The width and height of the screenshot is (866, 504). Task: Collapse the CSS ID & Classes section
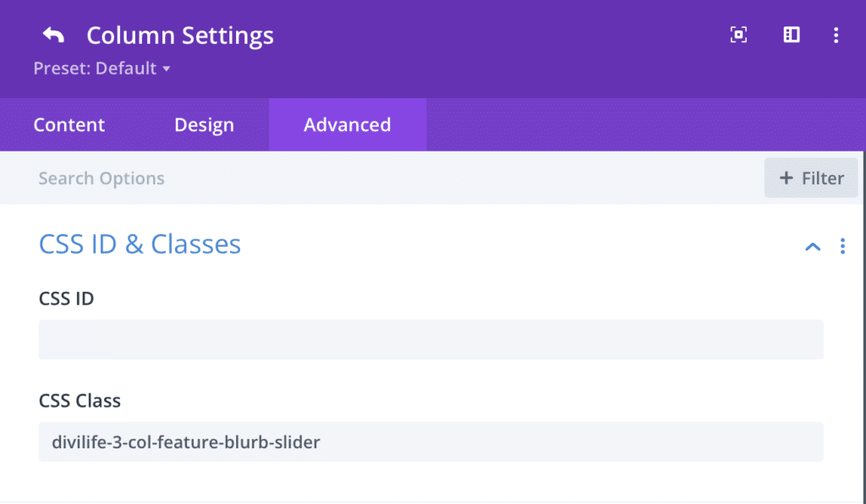point(813,246)
